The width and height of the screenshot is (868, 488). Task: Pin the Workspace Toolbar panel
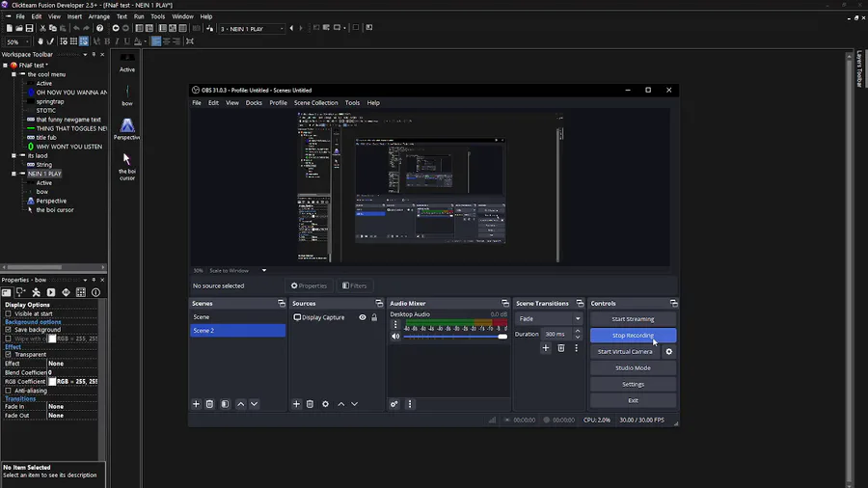click(x=94, y=55)
